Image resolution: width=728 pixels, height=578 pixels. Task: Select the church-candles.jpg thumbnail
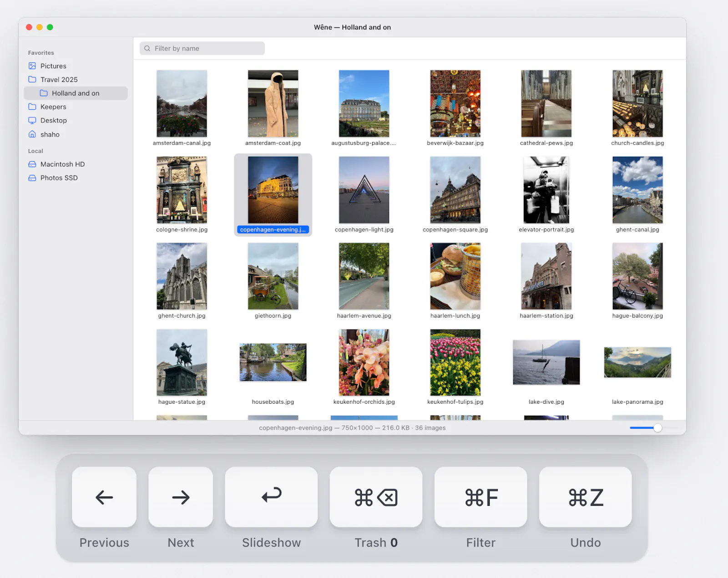click(637, 103)
